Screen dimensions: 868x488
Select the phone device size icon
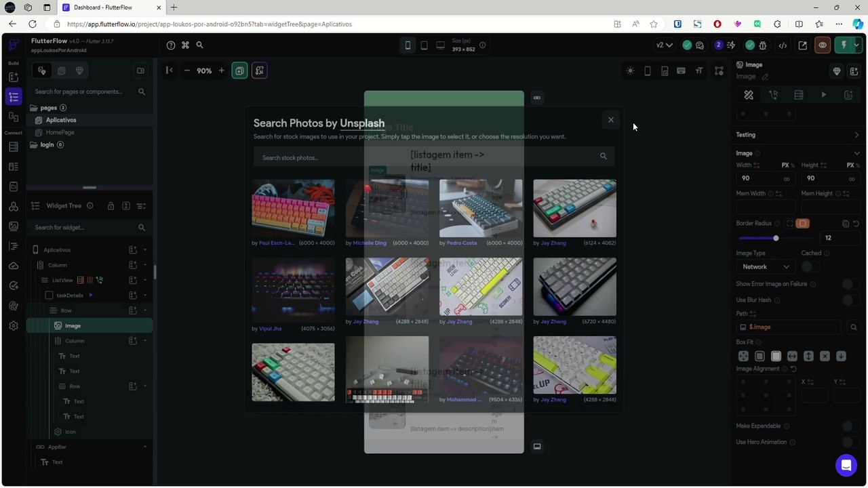tap(408, 45)
